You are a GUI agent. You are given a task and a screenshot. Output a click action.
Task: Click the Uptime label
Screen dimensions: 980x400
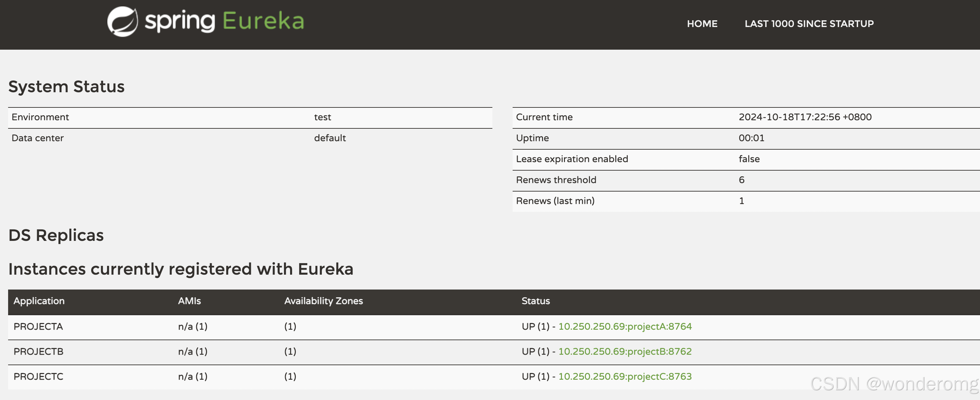[x=532, y=138]
